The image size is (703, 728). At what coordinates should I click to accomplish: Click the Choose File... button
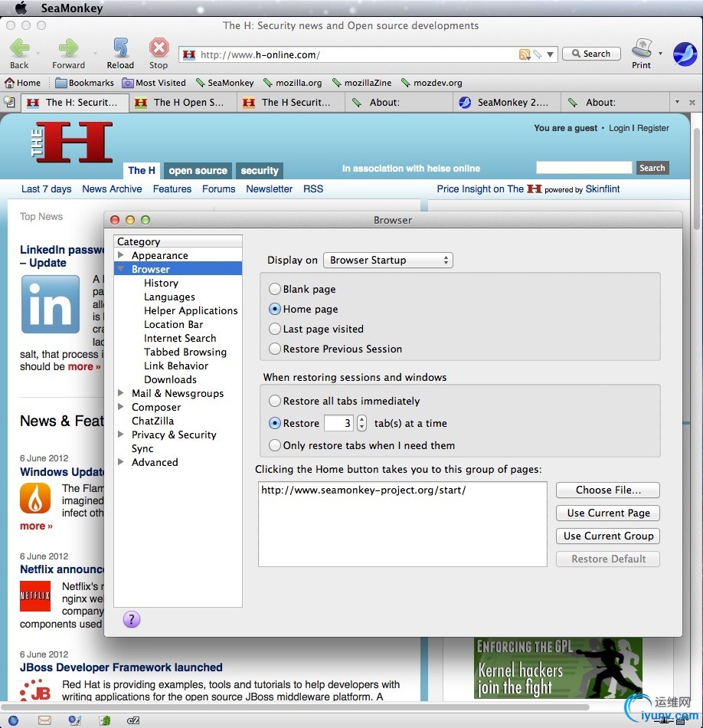coord(608,490)
